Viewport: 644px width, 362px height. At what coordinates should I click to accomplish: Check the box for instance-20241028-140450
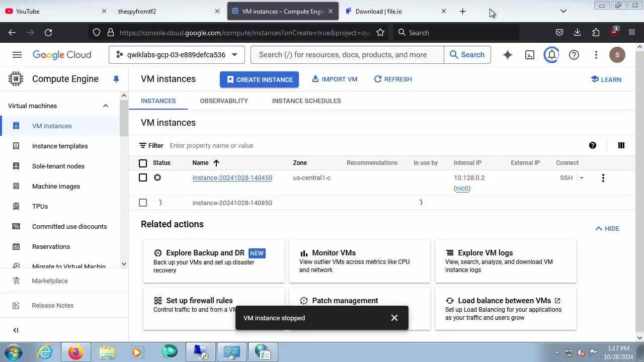pyautogui.click(x=143, y=177)
